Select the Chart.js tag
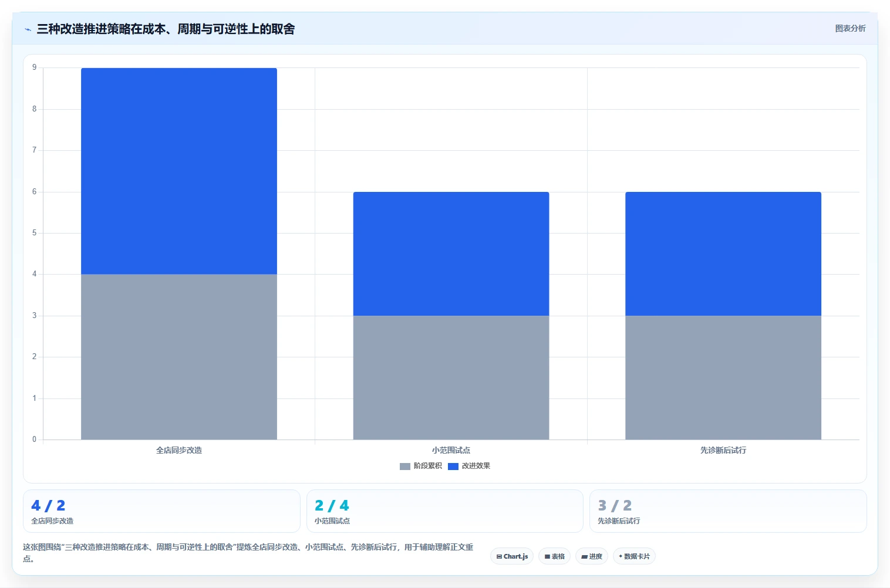This screenshot has width=890, height=588. coord(512,556)
